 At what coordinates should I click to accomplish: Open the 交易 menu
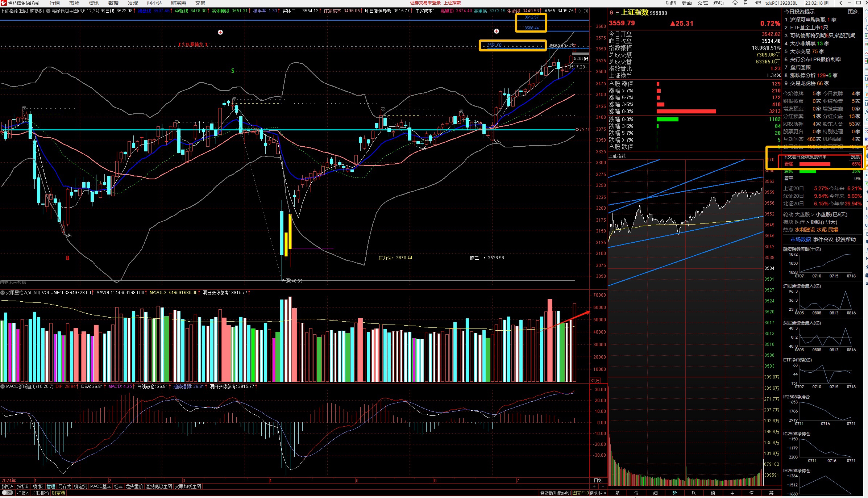200,3
